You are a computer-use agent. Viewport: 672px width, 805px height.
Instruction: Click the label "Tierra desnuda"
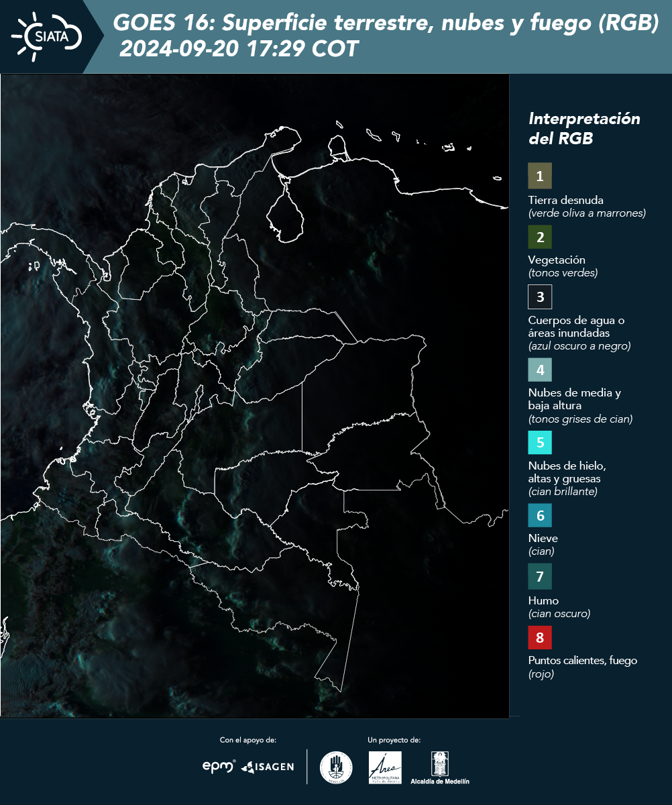[566, 200]
